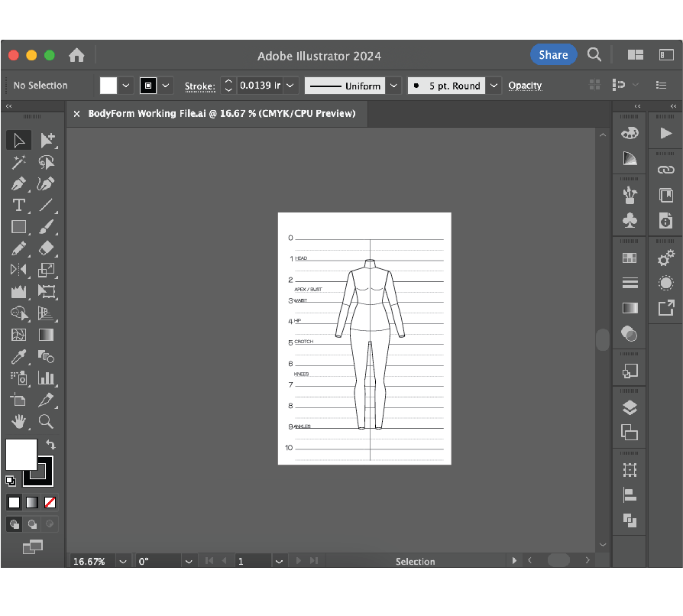Select the Pen tool

pyautogui.click(x=19, y=183)
